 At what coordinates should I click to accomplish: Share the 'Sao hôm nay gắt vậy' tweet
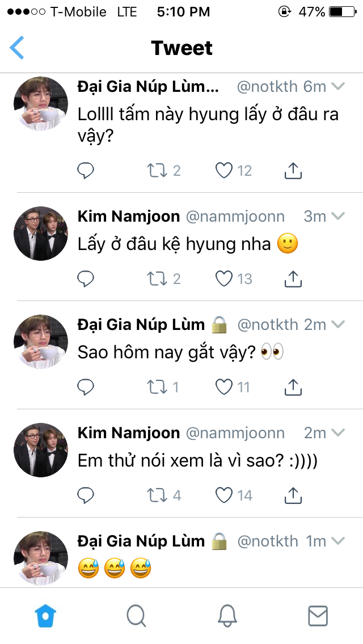point(293,387)
